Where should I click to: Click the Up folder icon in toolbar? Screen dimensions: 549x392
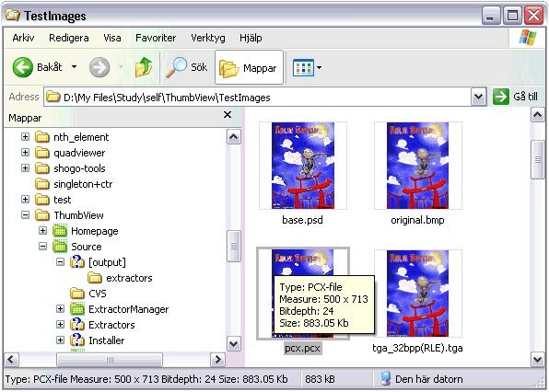[144, 67]
